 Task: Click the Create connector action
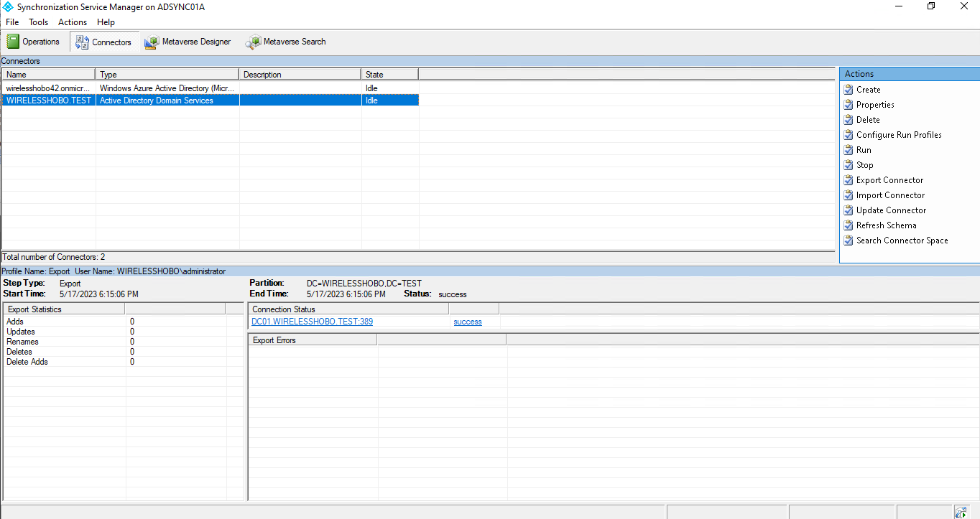[868, 90]
